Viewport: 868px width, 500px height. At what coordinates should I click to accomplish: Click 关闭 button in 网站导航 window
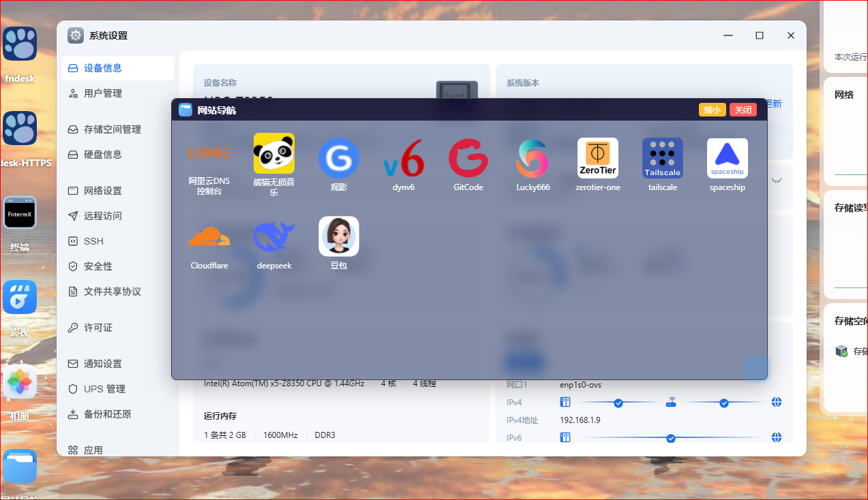click(743, 110)
